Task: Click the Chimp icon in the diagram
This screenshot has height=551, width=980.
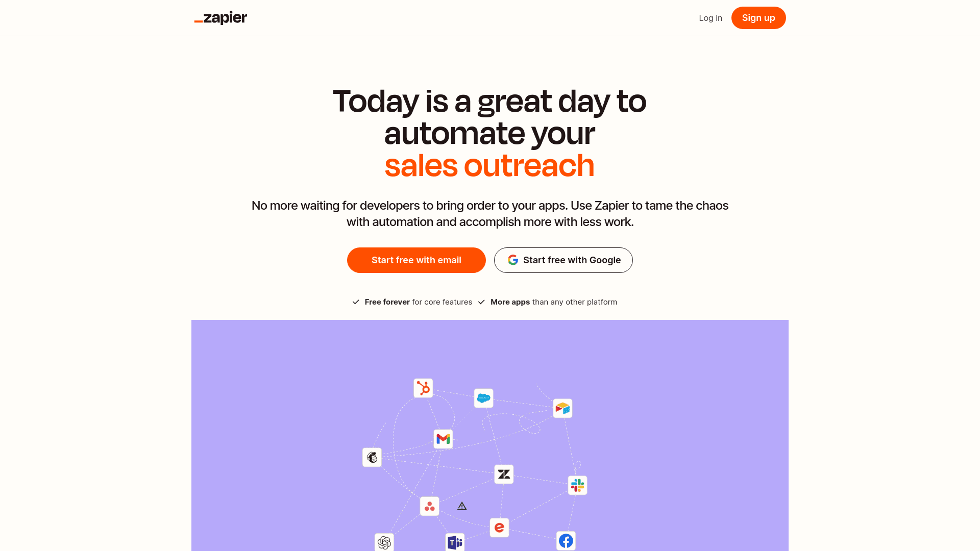Action: click(x=372, y=458)
